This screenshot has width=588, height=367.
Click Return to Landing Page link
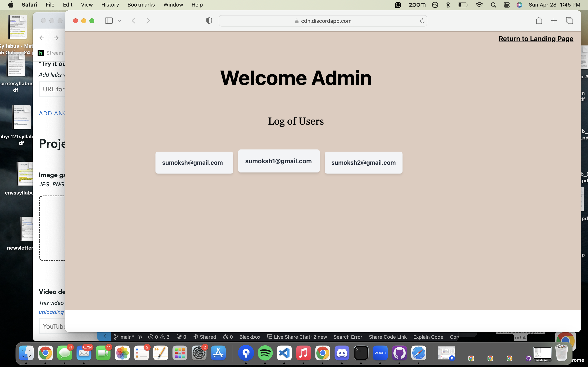[536, 39]
